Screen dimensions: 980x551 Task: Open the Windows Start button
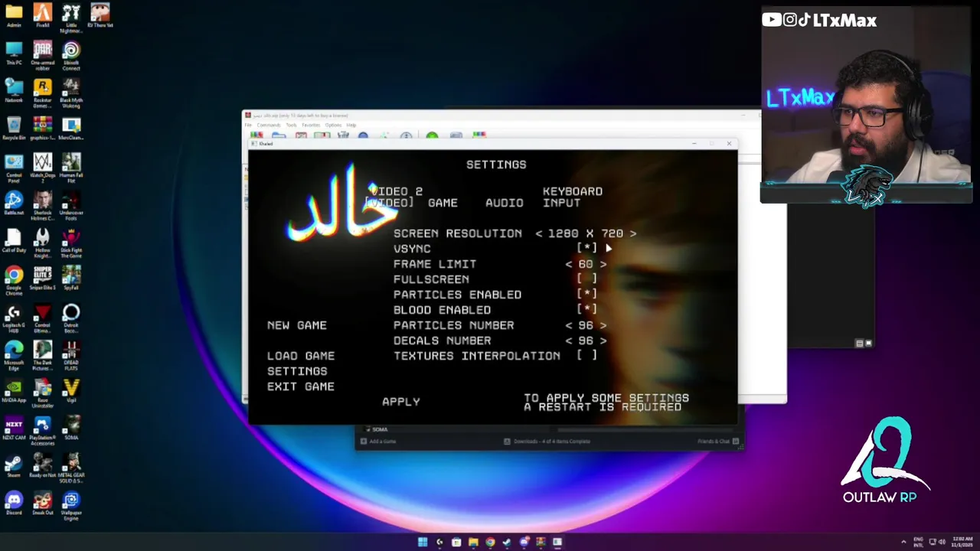(x=423, y=542)
